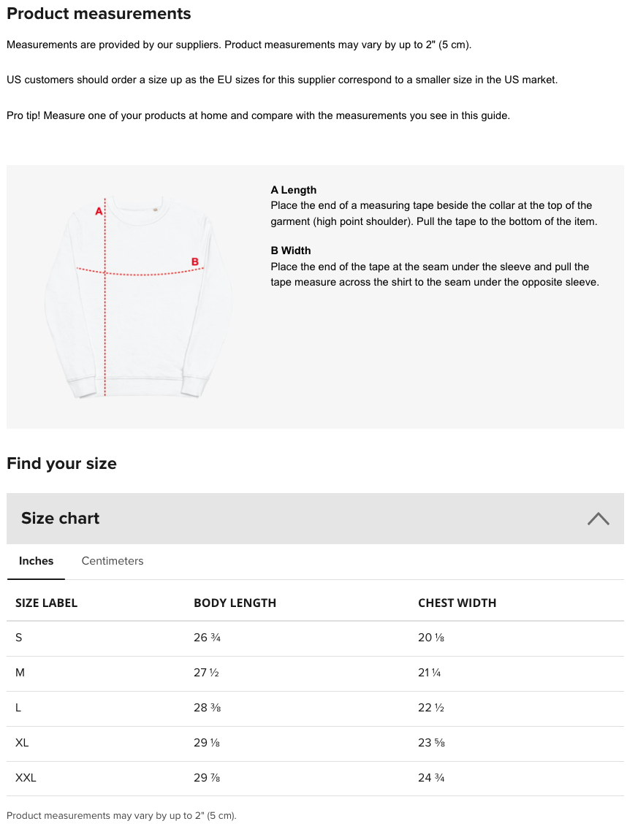Click the A Length heading text
Viewport: 627px width, 840px height.
tap(293, 190)
